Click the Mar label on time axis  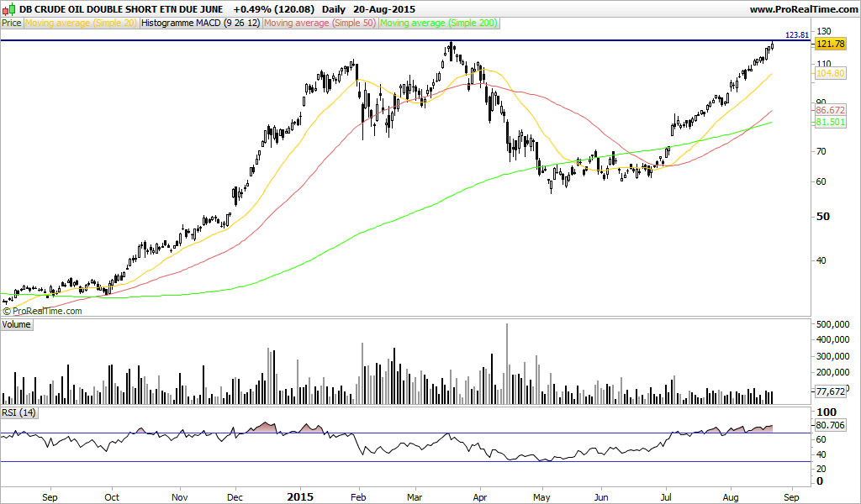(x=415, y=497)
